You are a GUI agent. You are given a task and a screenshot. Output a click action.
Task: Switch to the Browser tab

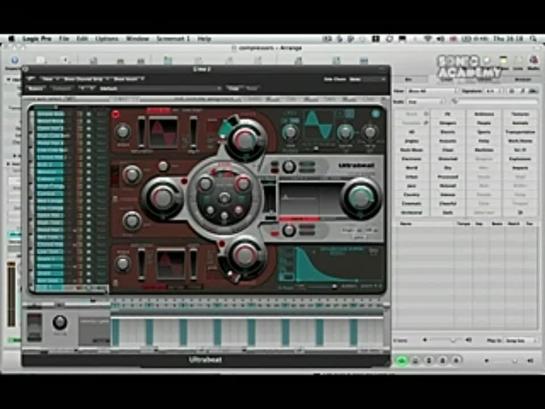coord(522,80)
